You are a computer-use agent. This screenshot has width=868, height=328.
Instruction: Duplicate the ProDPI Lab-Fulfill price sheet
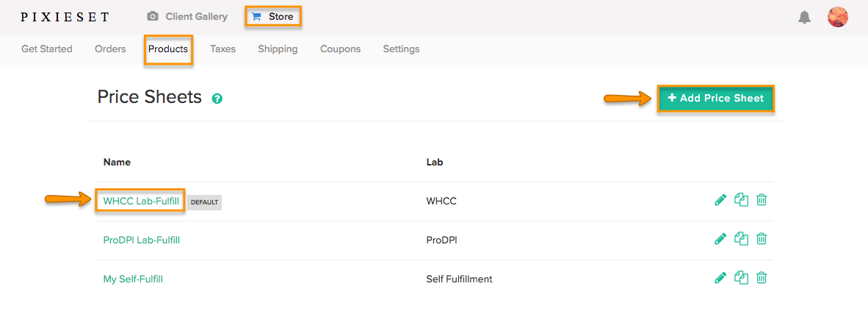tap(741, 239)
